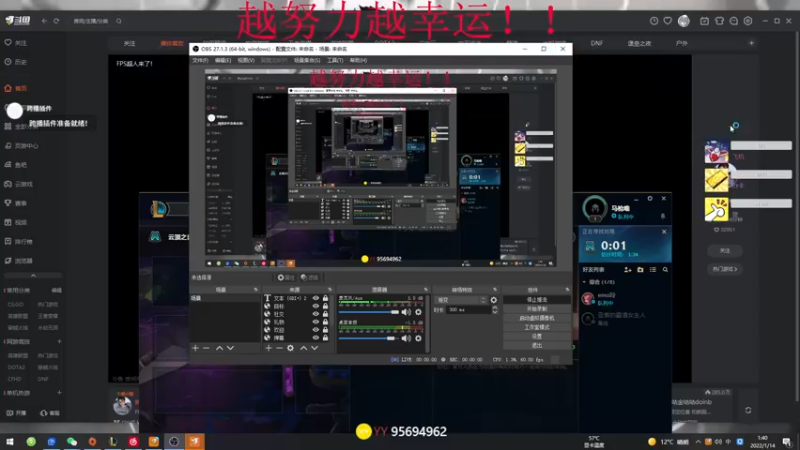
Task: Select the 场景 item in OBS scene list
Action: coord(224,298)
